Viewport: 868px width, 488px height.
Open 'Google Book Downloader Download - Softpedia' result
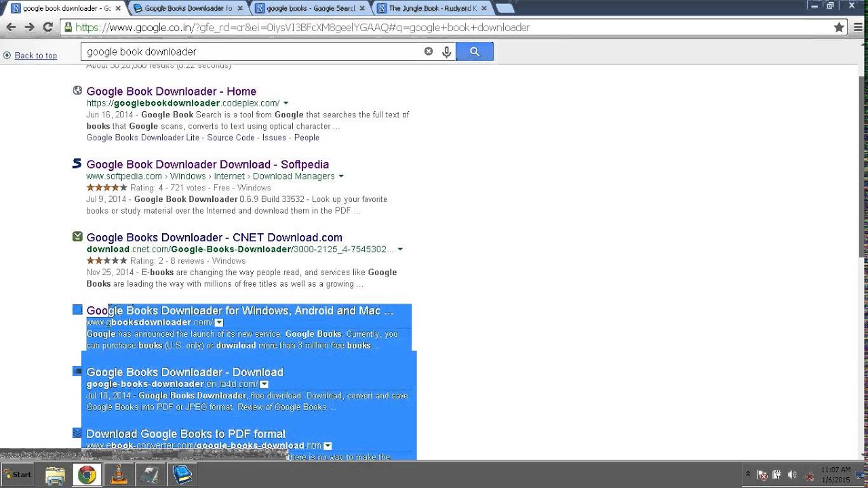[208, 165]
